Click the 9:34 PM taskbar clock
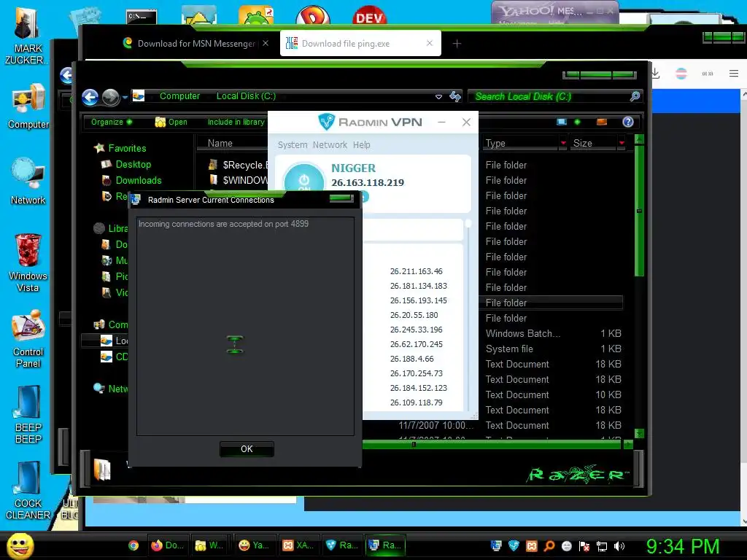747x560 pixels. coord(682,547)
